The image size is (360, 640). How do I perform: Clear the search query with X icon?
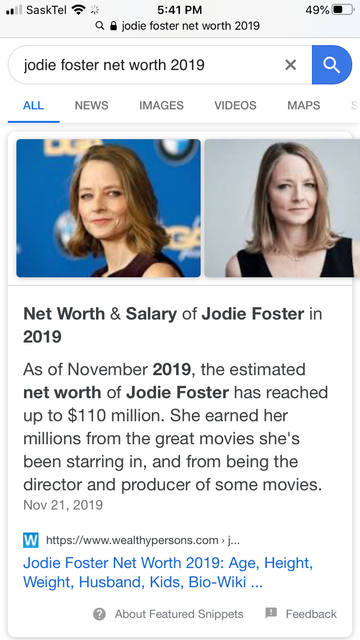290,64
